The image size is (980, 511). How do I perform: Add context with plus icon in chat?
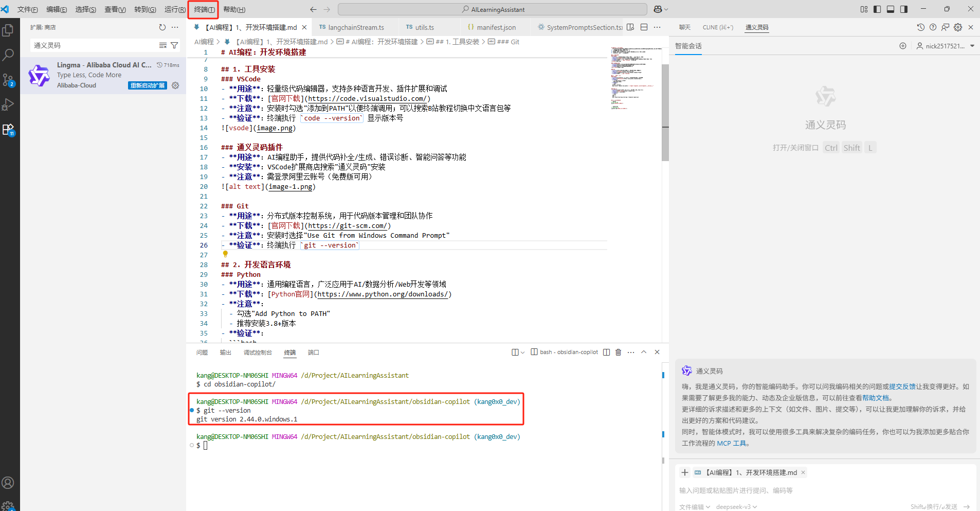(684, 472)
